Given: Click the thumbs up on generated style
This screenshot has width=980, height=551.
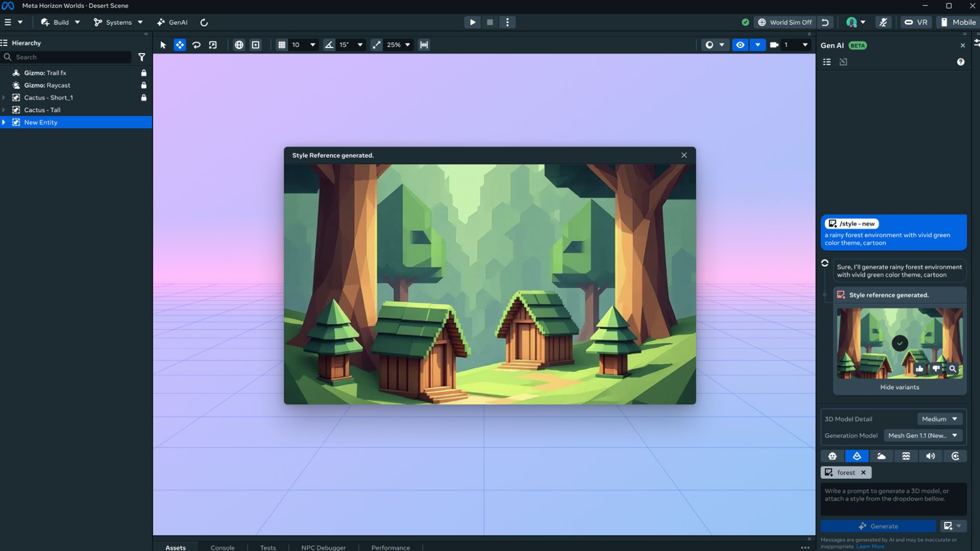Looking at the screenshot, I should point(919,368).
